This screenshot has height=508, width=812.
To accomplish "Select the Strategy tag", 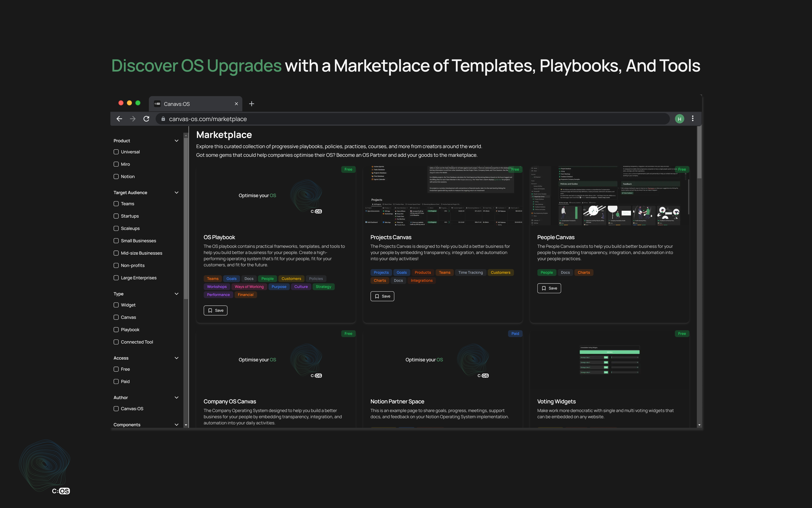I will [x=323, y=287].
